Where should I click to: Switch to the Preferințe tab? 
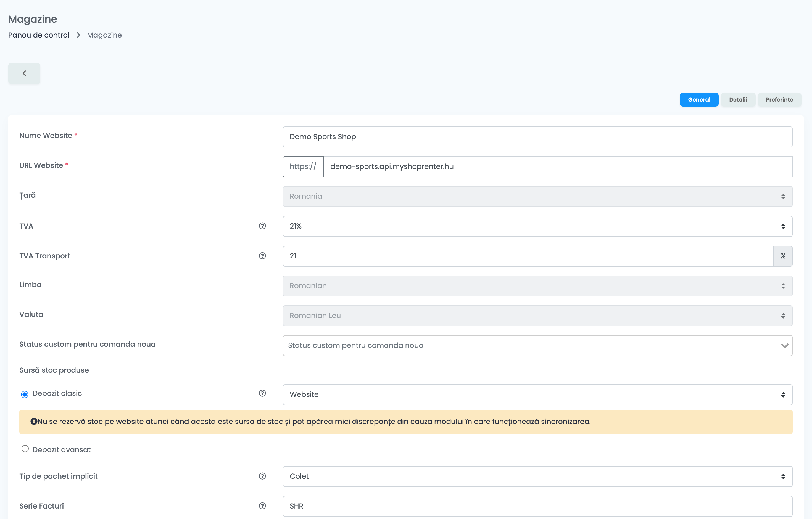(x=779, y=100)
